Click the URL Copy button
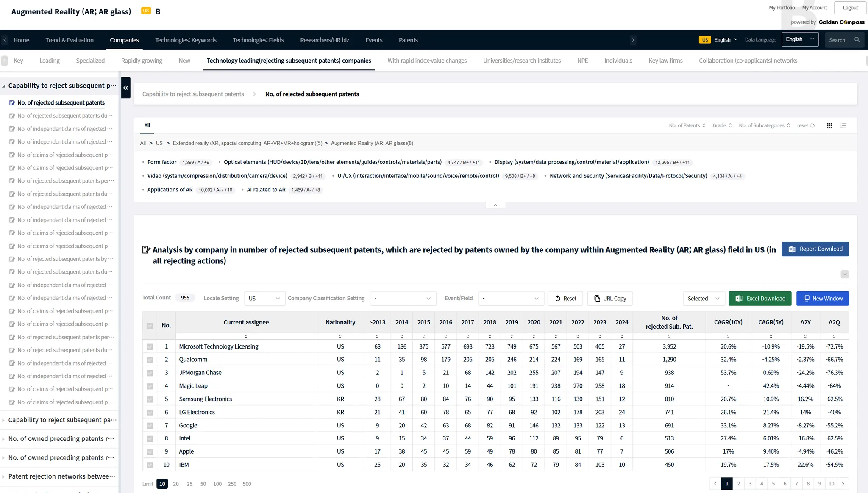 pos(610,299)
